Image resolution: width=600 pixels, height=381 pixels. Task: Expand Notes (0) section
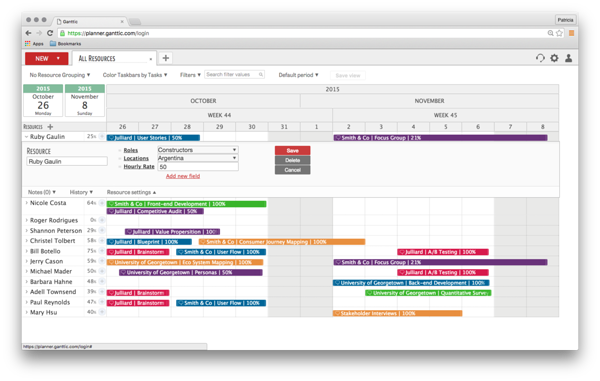tap(42, 192)
